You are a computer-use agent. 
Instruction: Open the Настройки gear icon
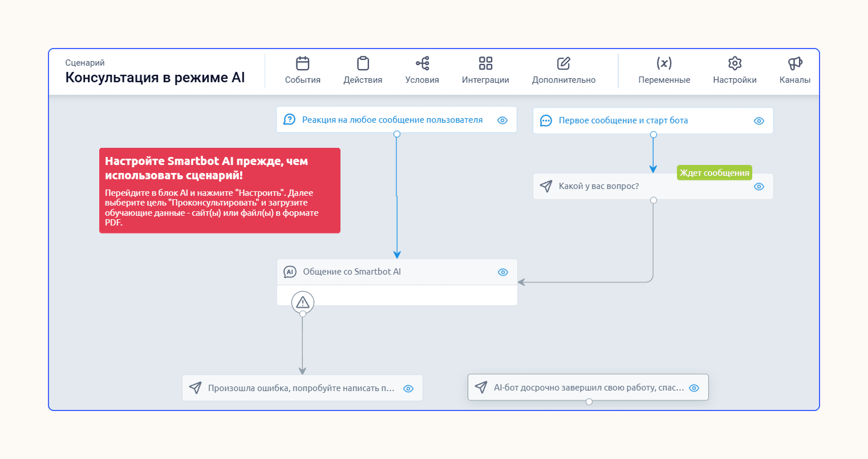735,63
